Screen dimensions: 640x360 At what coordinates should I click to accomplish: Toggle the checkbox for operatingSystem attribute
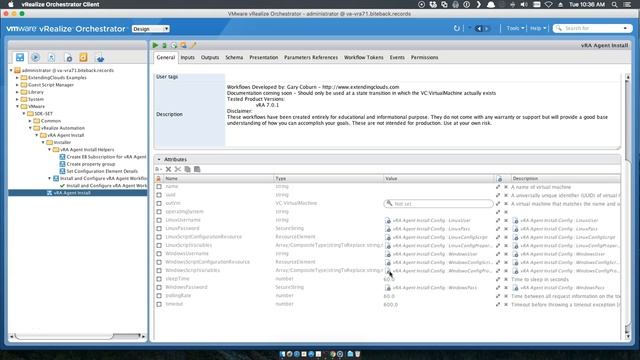point(159,212)
